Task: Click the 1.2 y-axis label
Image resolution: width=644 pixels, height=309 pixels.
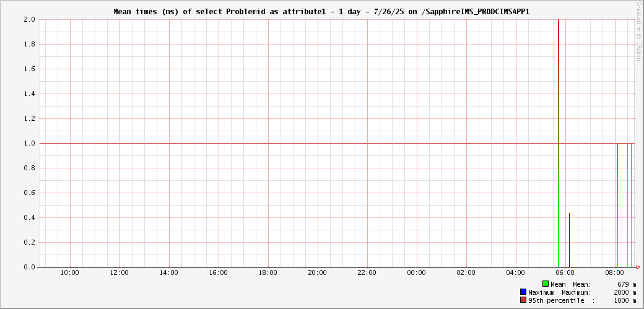Action: 30,118
